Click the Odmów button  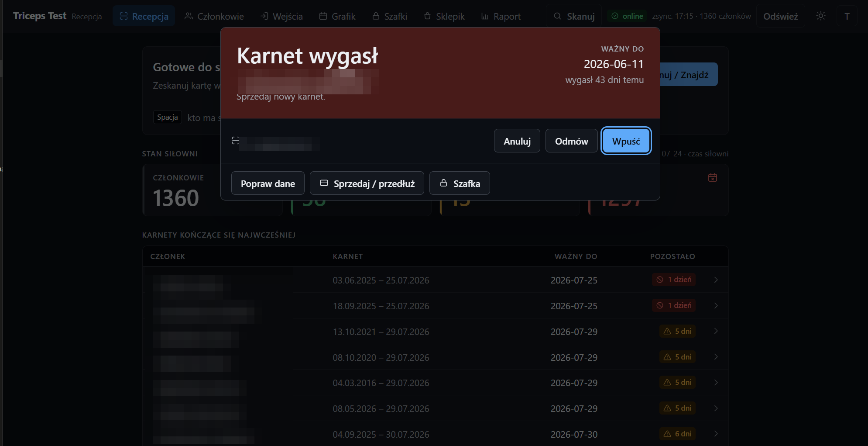571,141
